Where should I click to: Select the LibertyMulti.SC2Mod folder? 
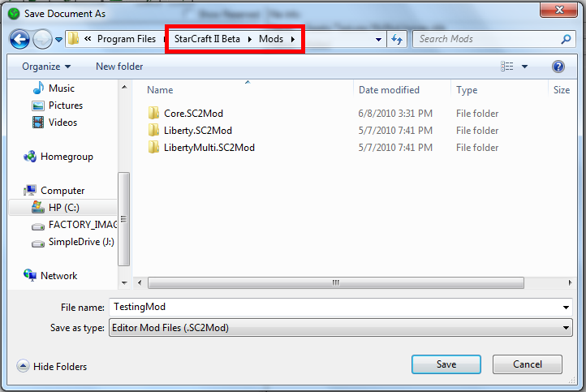[209, 148]
